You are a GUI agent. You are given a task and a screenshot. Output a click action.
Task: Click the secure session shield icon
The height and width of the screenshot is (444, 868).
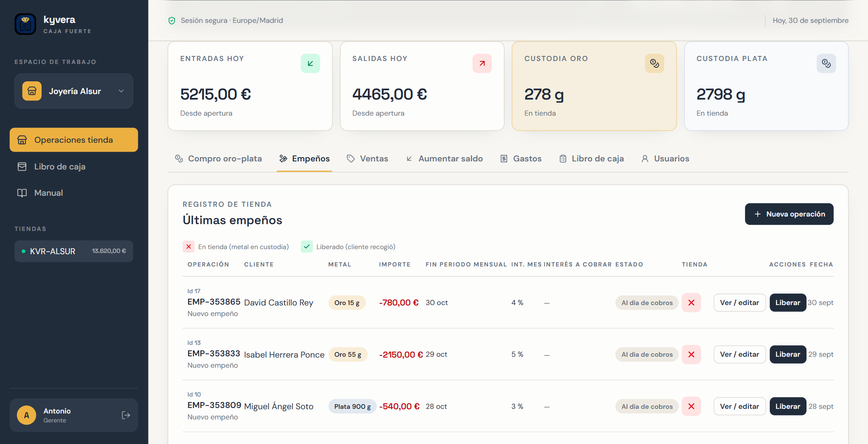172,20
